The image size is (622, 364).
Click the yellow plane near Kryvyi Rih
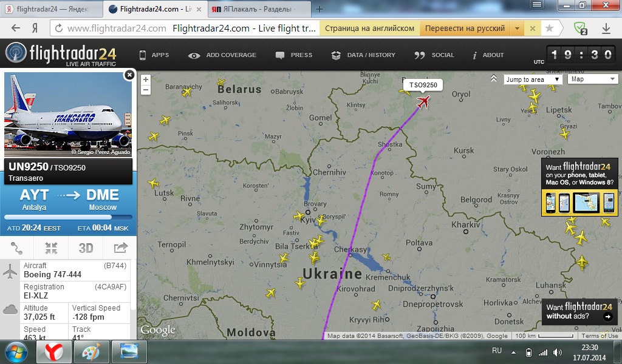(x=376, y=305)
